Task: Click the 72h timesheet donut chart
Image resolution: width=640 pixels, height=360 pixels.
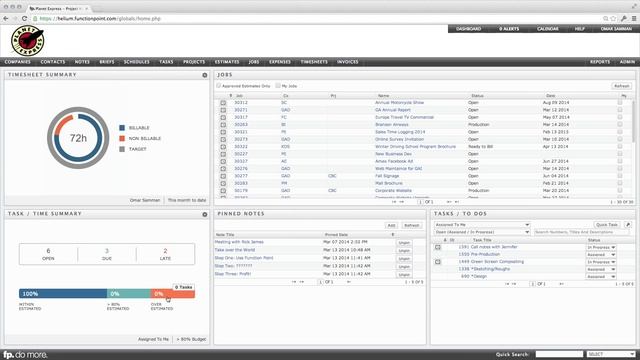Action: click(x=78, y=138)
